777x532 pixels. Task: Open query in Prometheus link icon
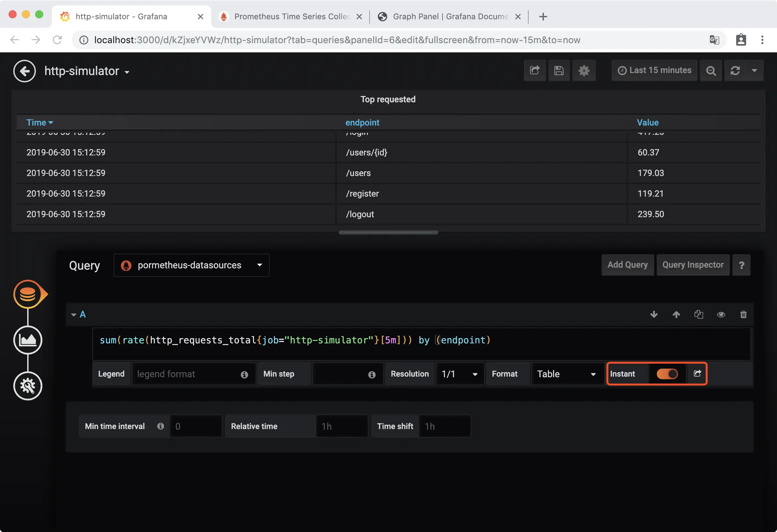coord(697,374)
